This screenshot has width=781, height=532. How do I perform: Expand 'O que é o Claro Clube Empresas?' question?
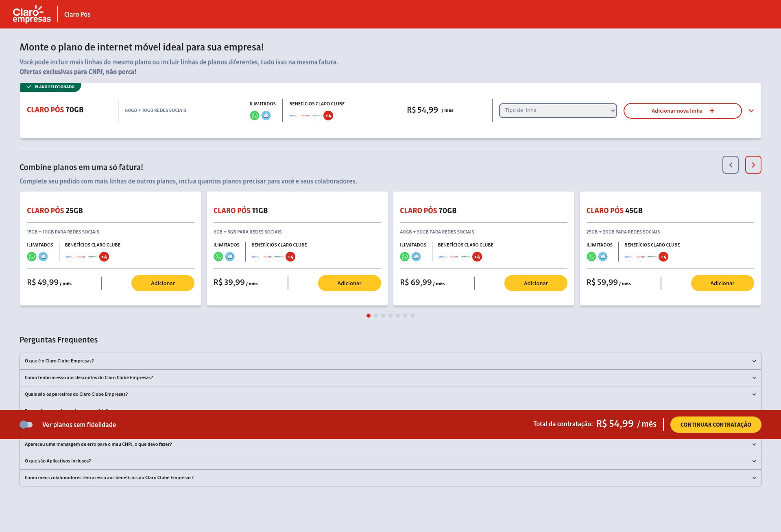390,361
